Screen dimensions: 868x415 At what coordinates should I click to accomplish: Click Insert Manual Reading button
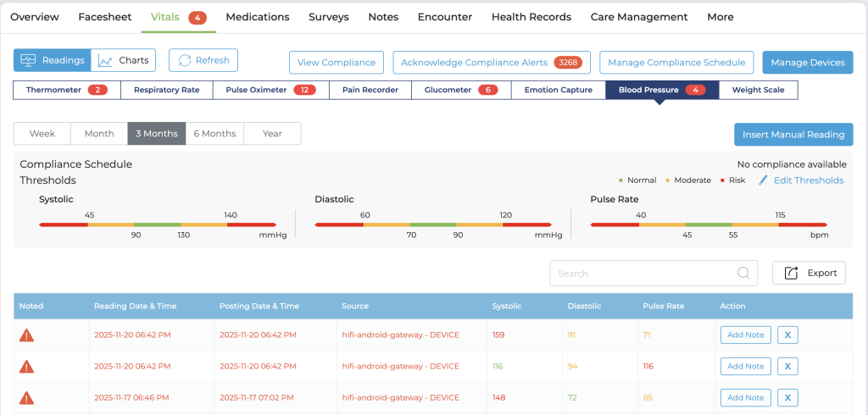(x=793, y=135)
